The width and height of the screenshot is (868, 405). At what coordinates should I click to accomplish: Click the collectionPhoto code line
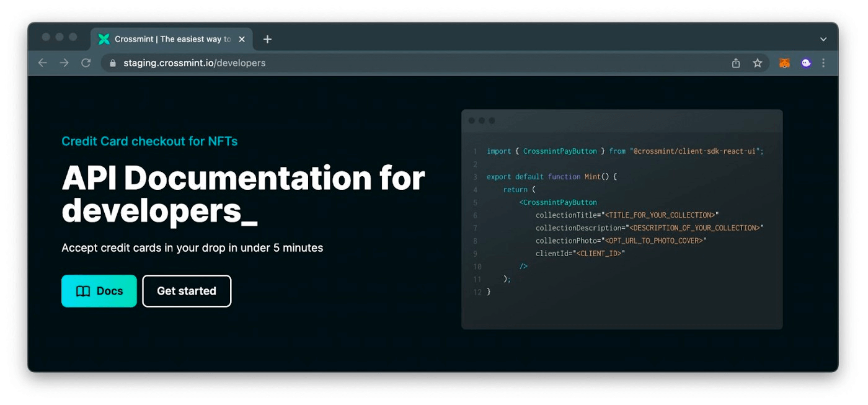pos(621,241)
